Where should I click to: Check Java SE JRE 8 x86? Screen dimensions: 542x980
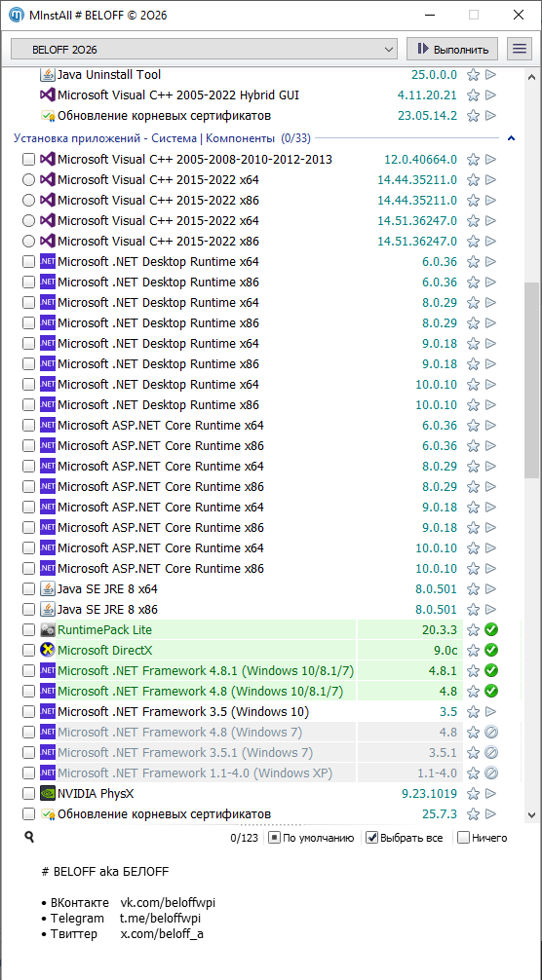coord(28,610)
